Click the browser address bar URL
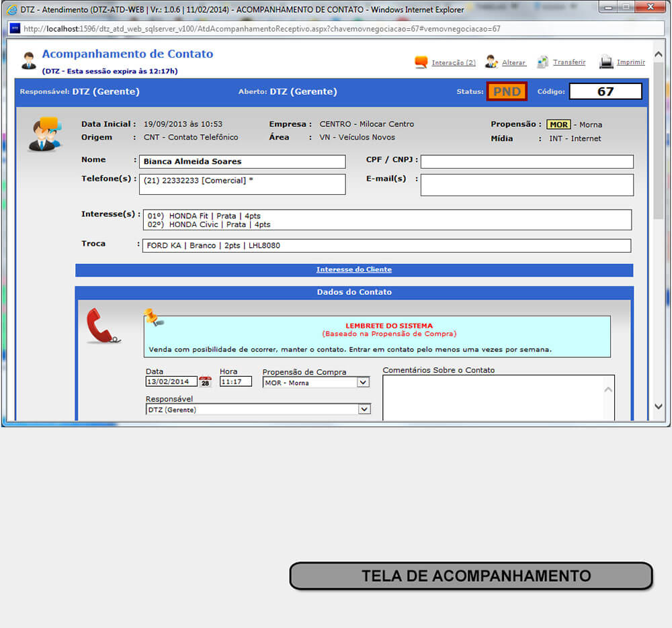The height and width of the screenshot is (628, 672). tap(262, 29)
